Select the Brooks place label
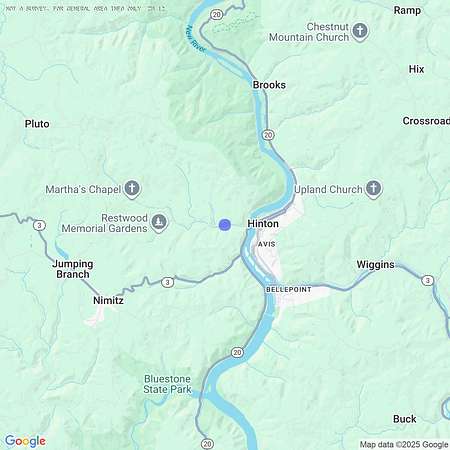 (269, 85)
